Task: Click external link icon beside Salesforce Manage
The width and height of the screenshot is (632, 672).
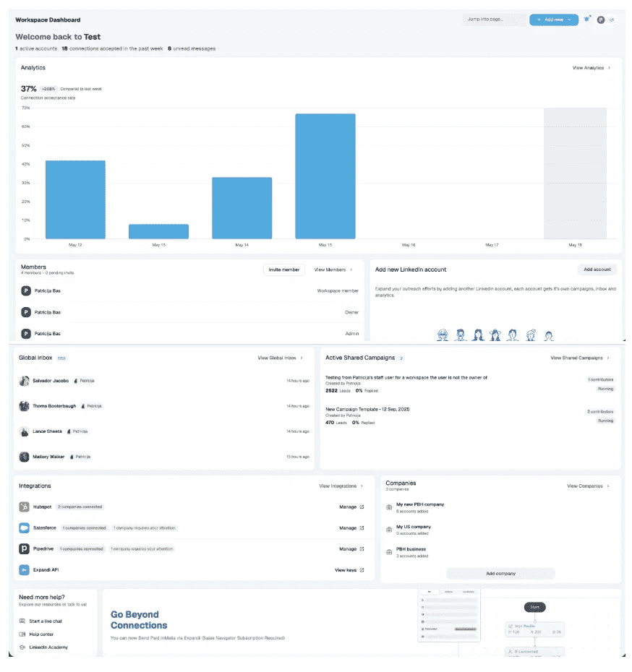Action: (x=362, y=527)
